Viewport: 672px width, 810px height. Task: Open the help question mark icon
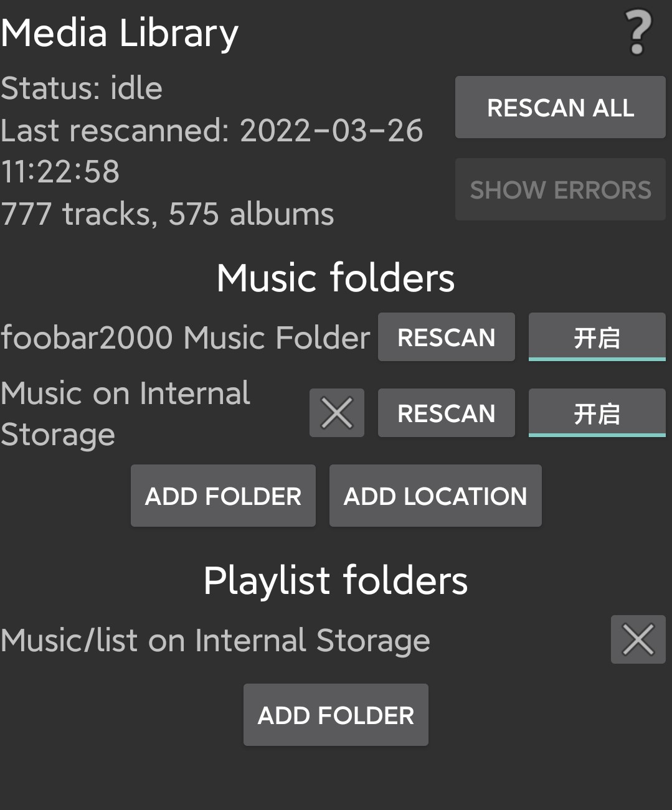point(638,33)
